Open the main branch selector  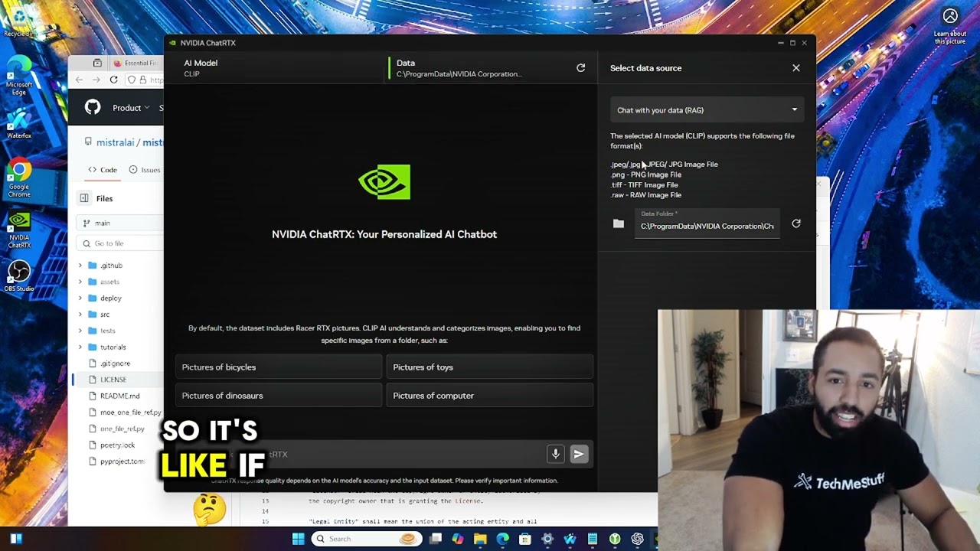[119, 223]
